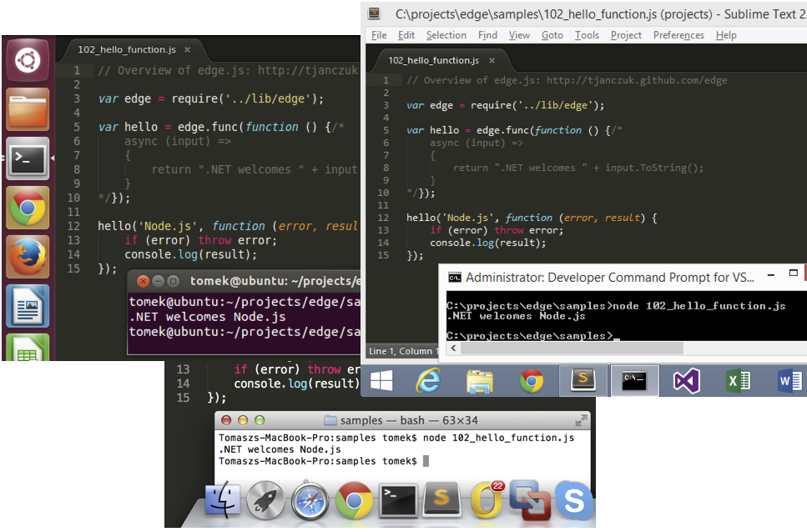This screenshot has height=532, width=807.
Task: Click the Command Prompt horizontal scrollbar left arrow
Action: tap(453, 348)
